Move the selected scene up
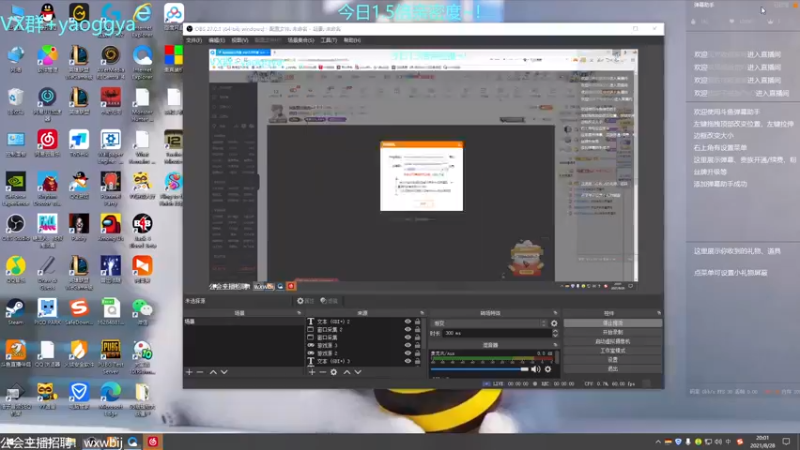Image resolution: width=800 pixels, height=450 pixels. (213, 372)
